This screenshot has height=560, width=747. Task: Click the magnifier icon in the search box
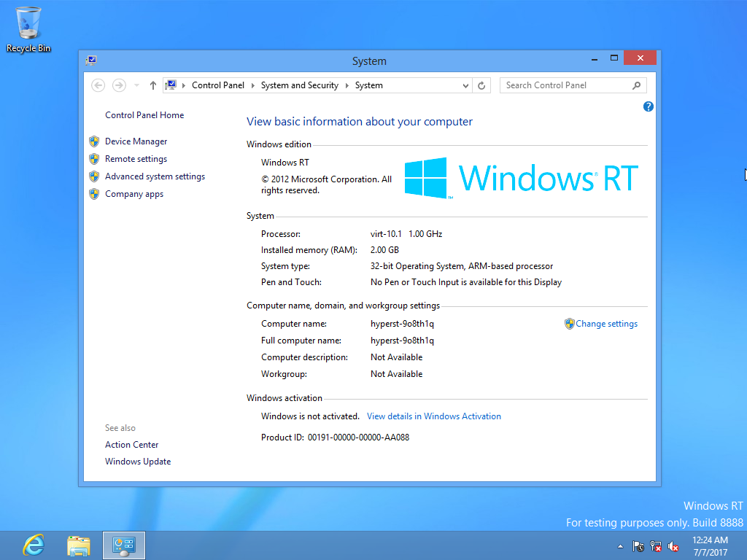[x=637, y=85]
